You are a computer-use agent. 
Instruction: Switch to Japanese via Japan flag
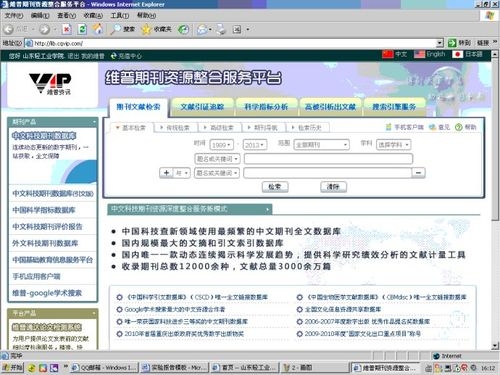pos(458,54)
